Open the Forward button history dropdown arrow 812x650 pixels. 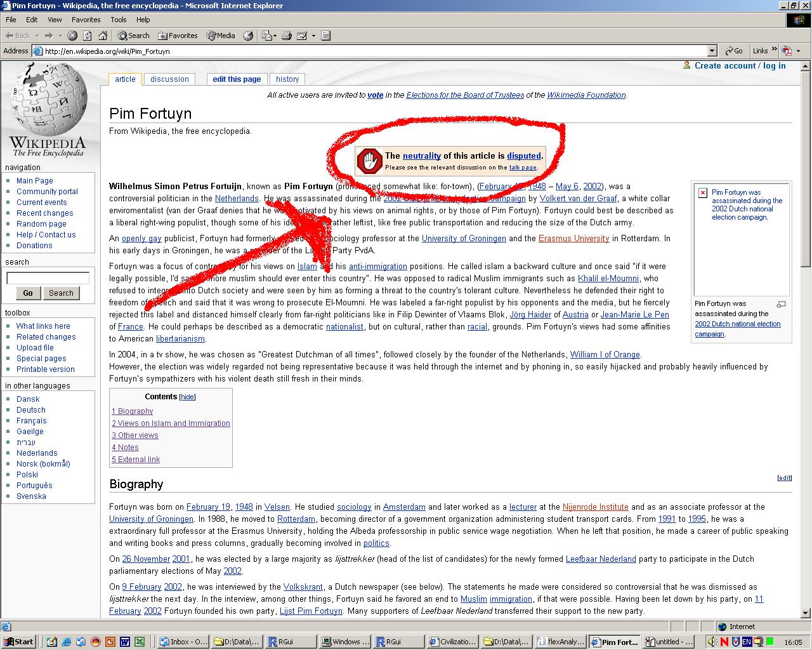60,36
